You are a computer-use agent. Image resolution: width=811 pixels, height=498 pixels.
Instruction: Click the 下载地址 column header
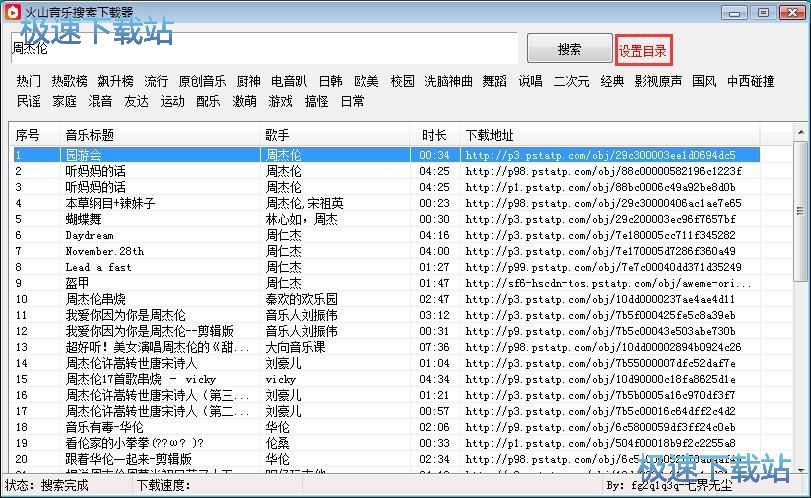pos(609,135)
